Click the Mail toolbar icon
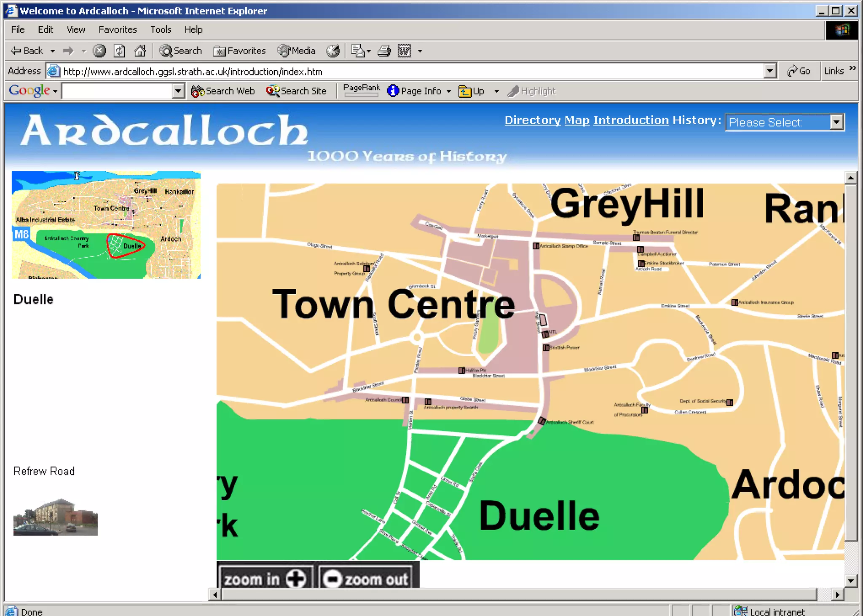863x616 pixels. (x=358, y=51)
